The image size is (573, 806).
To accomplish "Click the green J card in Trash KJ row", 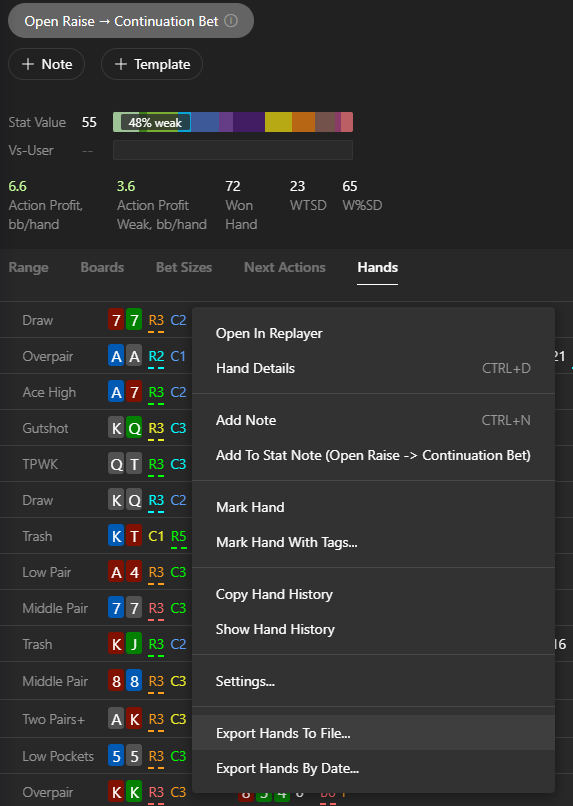I will pyautogui.click(x=134, y=644).
